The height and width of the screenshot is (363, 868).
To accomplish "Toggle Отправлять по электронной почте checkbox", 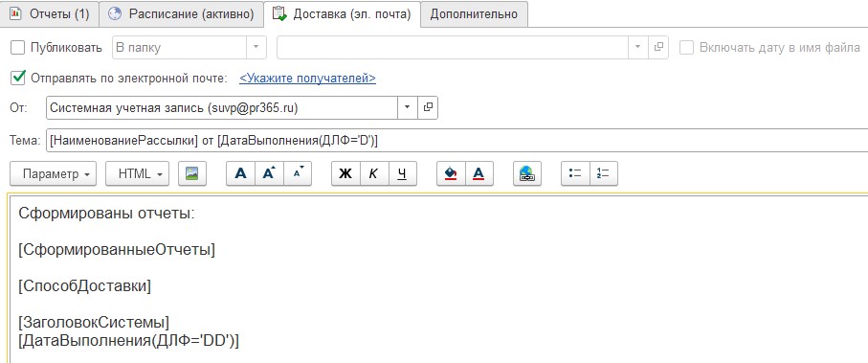I will click(18, 79).
